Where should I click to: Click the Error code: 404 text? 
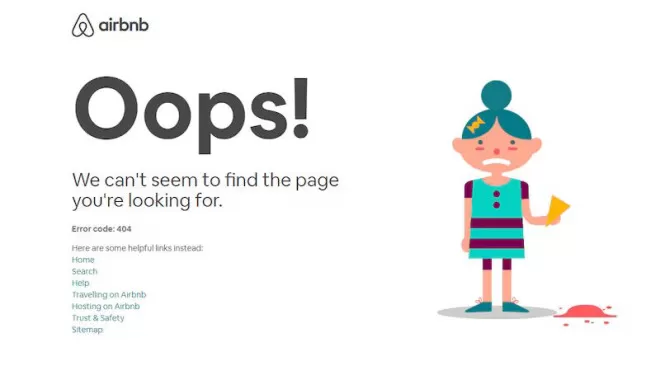coord(101,229)
